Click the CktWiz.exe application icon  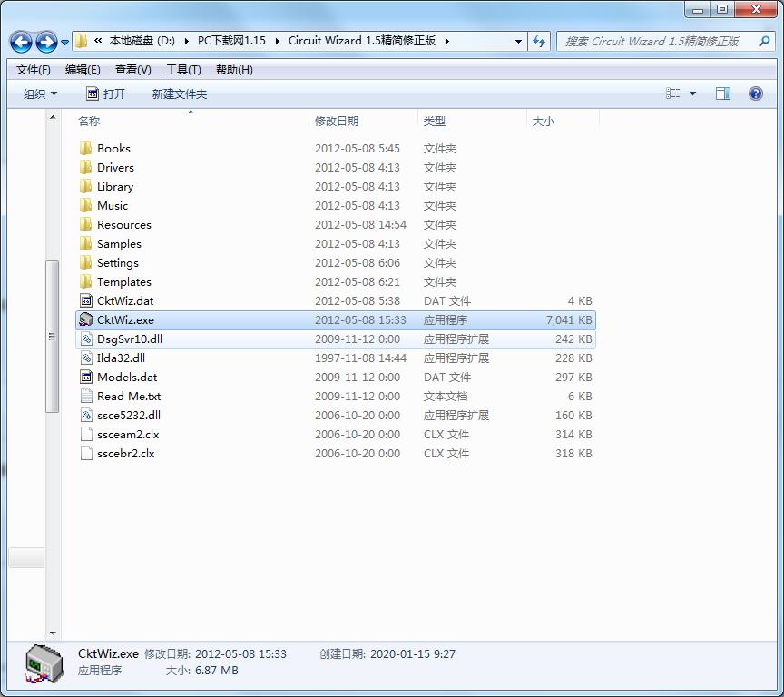(x=86, y=319)
